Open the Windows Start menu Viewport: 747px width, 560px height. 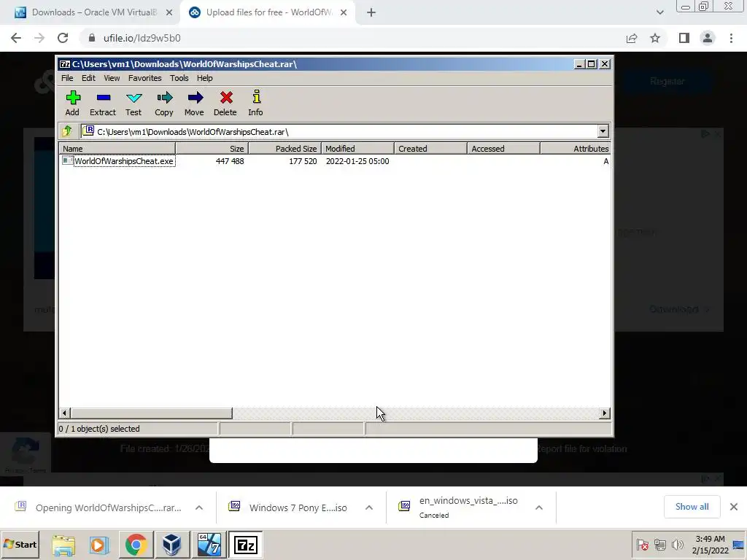click(20, 544)
